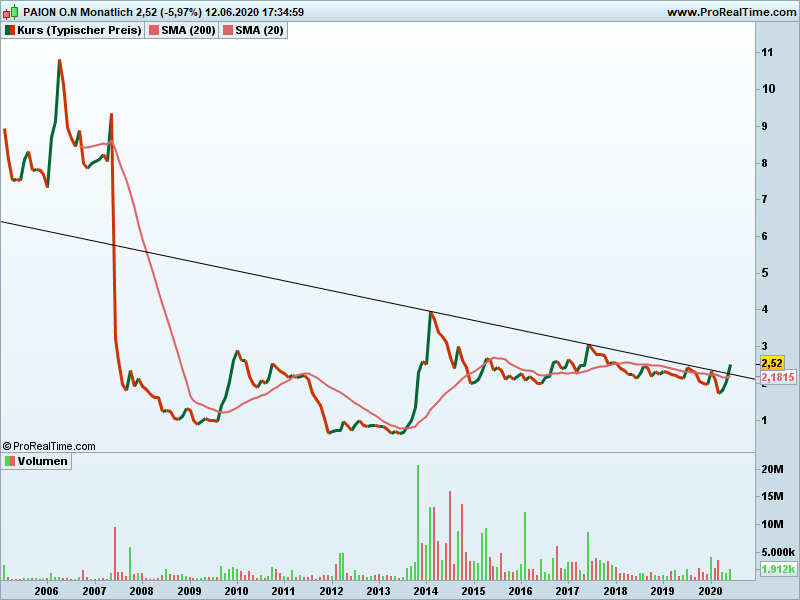Click the SMA (200) color swatch

[x=154, y=31]
